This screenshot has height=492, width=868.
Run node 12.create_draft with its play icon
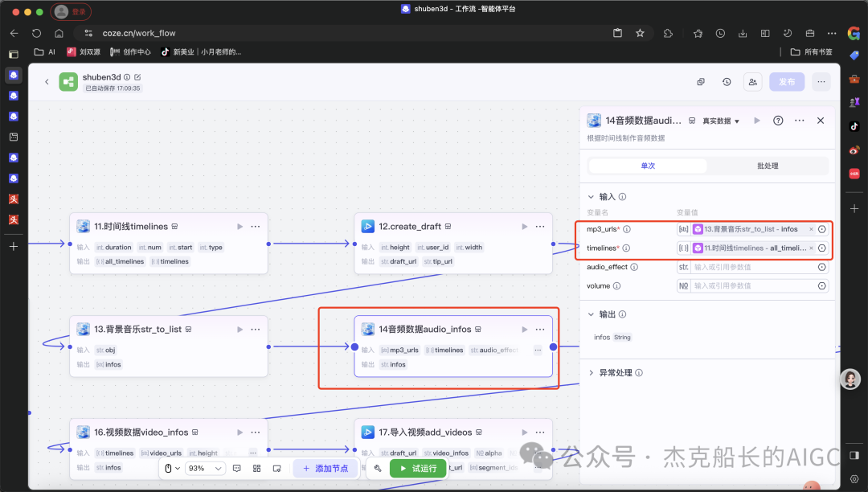tap(524, 227)
